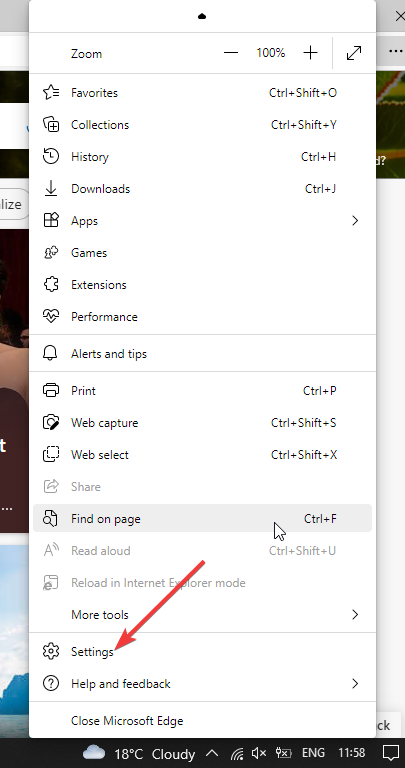The width and height of the screenshot is (405, 768).
Task: Choose Web select from the menu
Action: pyautogui.click(x=202, y=455)
